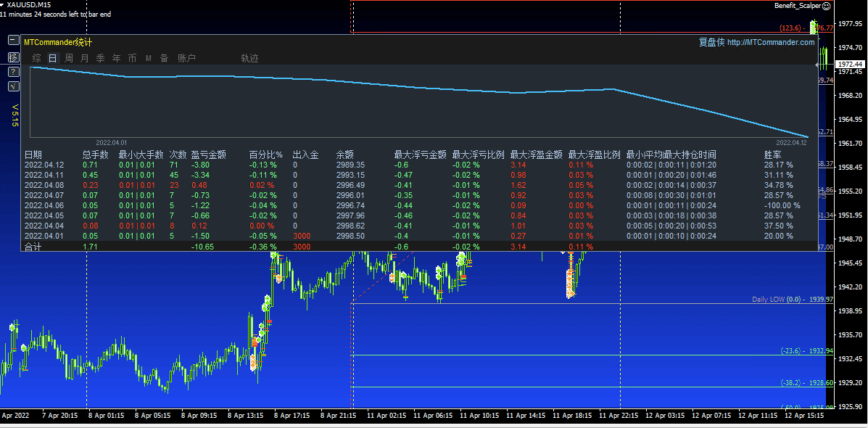The image size is (868, 428).
Task: Click the V5.15 version label
Action: pyautogui.click(x=12, y=112)
